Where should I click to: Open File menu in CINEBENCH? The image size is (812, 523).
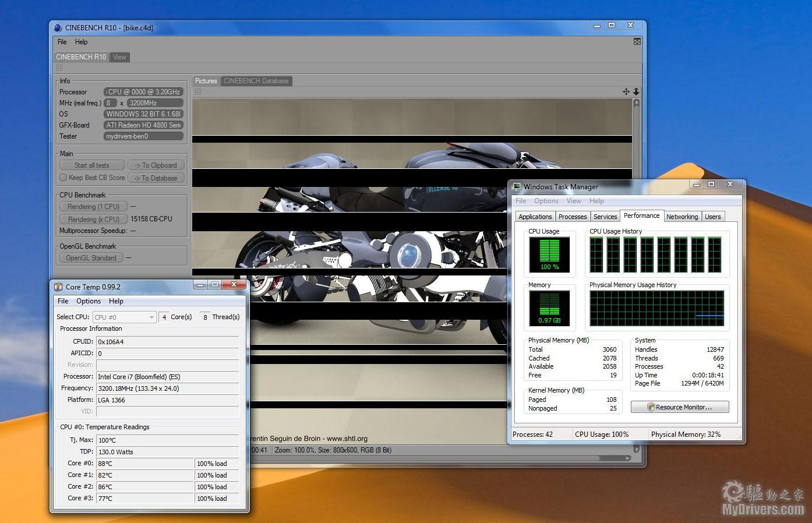tap(62, 42)
